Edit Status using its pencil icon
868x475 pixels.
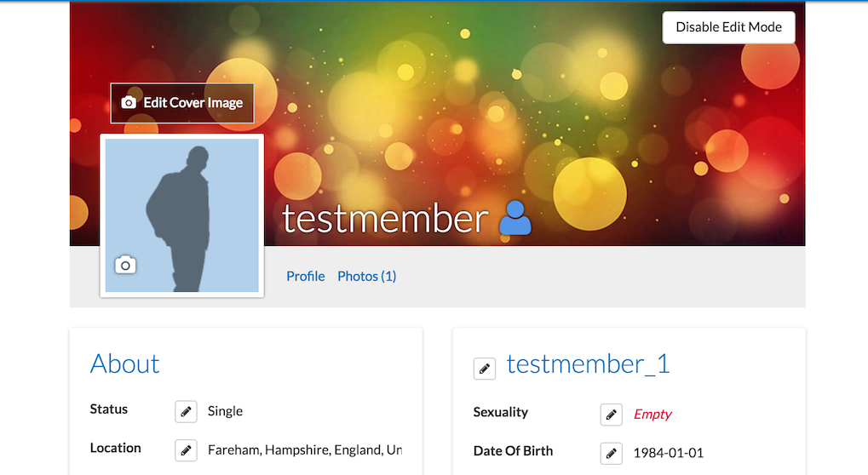tap(186, 411)
